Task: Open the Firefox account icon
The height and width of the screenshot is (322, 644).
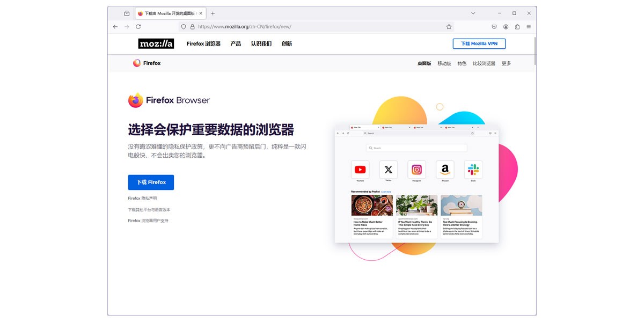Action: click(x=506, y=26)
